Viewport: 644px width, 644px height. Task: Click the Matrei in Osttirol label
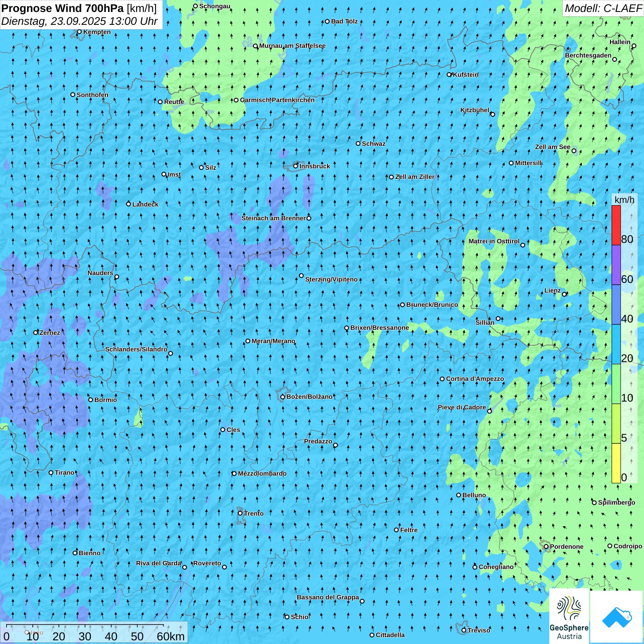point(494,241)
